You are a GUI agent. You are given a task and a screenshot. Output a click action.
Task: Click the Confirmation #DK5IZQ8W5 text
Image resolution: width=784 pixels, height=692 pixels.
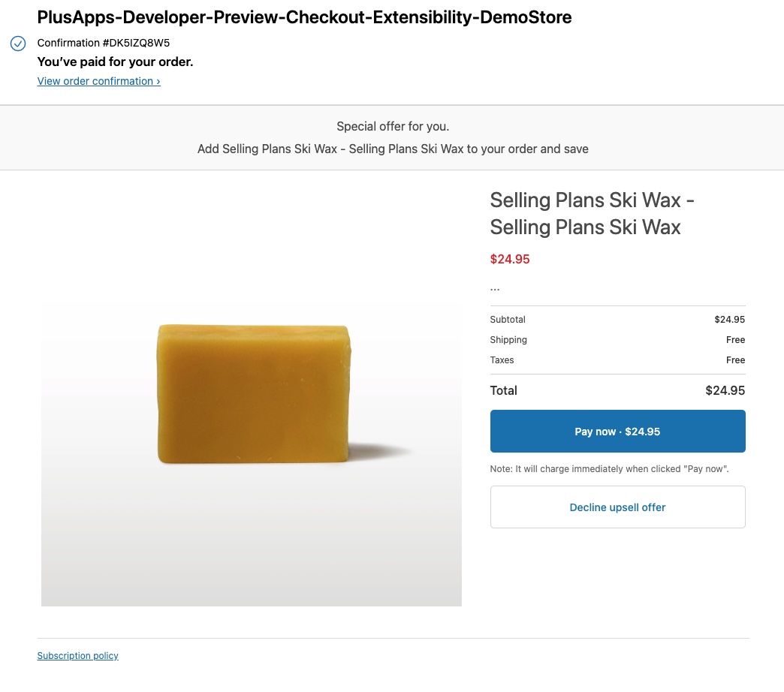pyautogui.click(x=104, y=44)
